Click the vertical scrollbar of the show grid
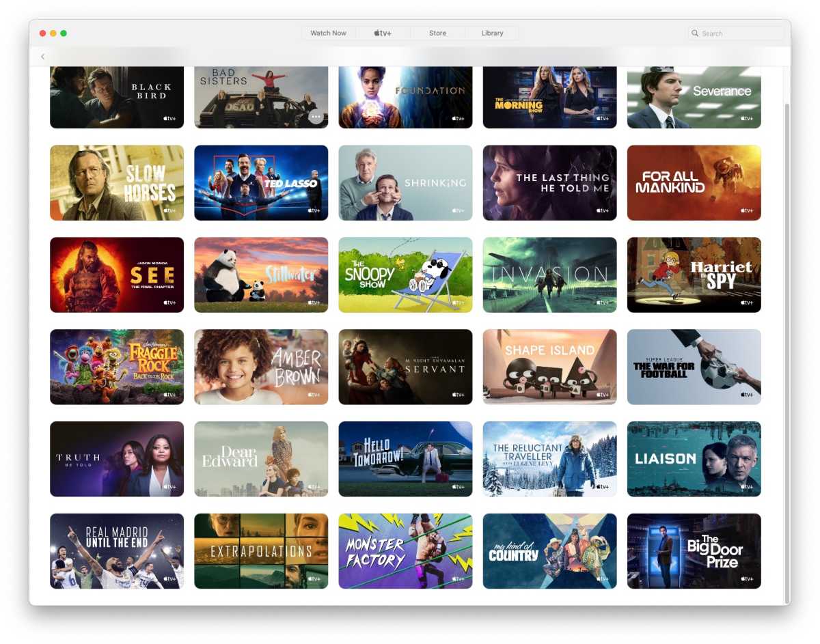The image size is (820, 644). click(x=787, y=352)
